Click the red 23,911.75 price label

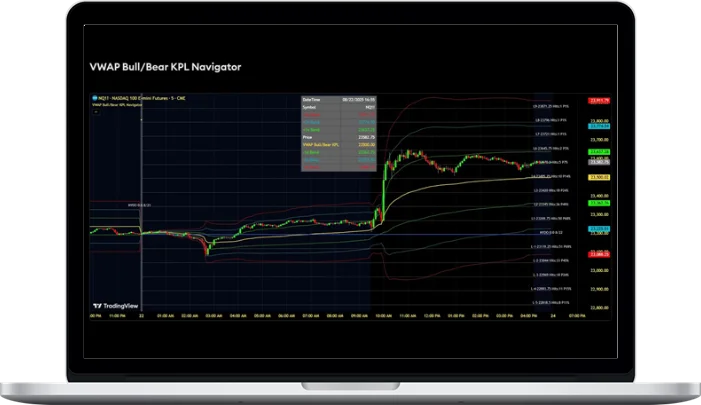point(600,101)
